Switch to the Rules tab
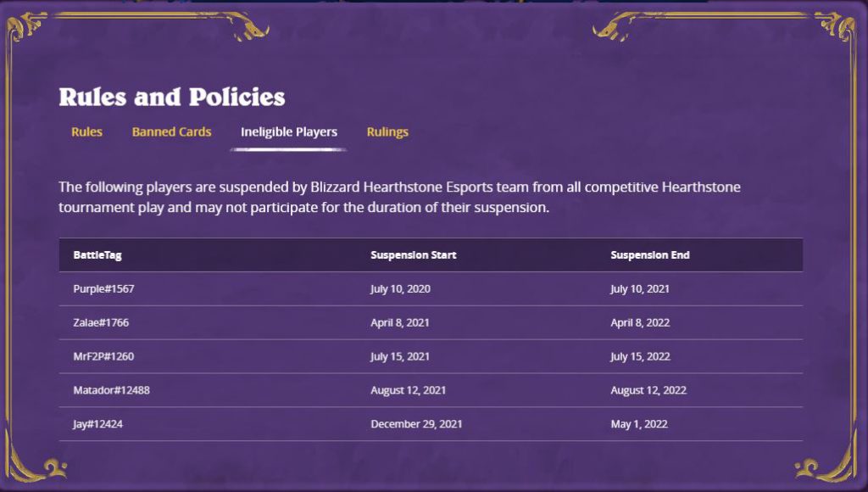868x492 pixels. click(x=86, y=131)
